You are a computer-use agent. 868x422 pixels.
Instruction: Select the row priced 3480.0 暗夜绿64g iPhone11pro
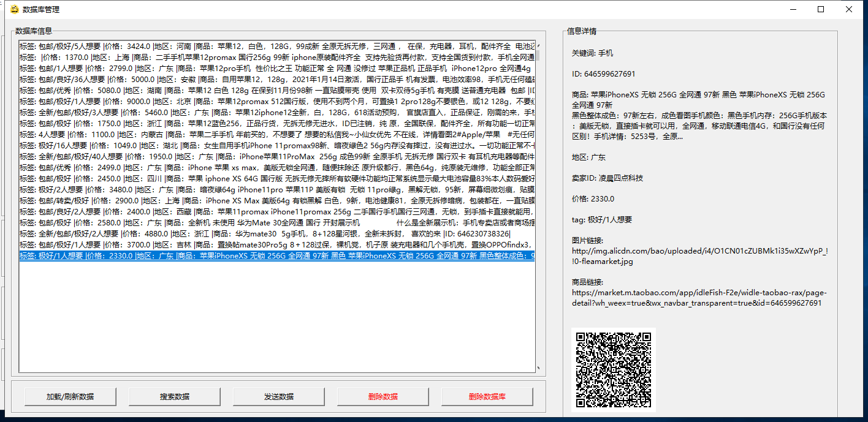click(x=277, y=189)
